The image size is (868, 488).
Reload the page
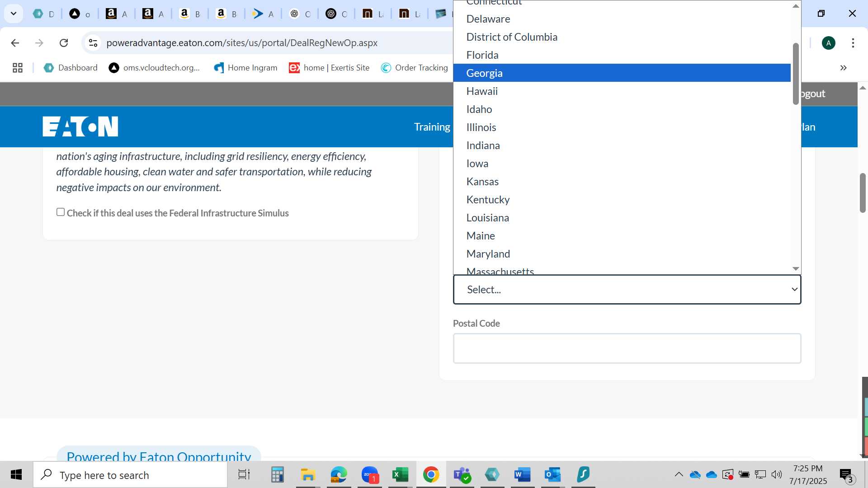(64, 43)
